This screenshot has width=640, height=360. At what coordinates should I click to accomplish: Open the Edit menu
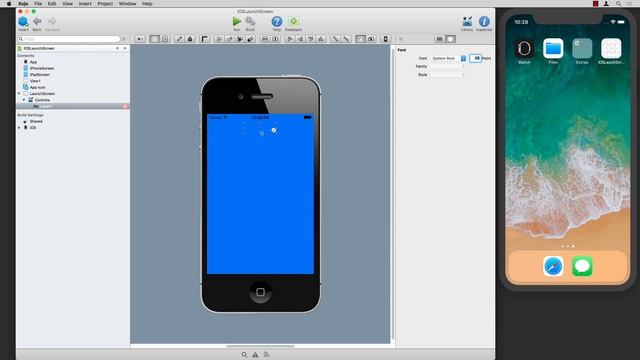point(52,4)
